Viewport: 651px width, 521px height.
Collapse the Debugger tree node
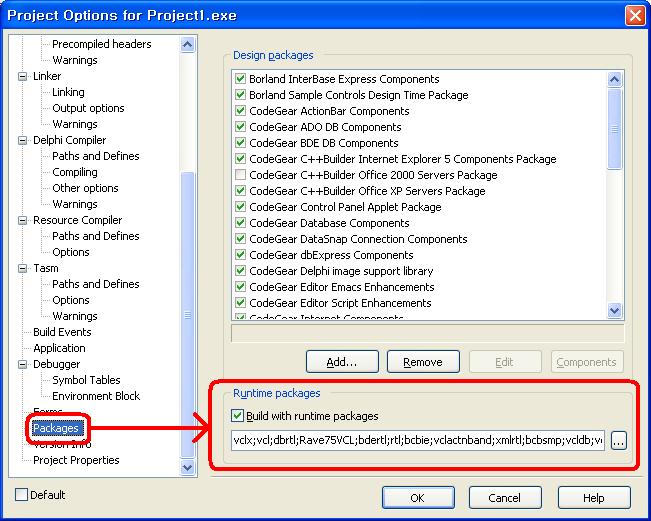point(24,364)
